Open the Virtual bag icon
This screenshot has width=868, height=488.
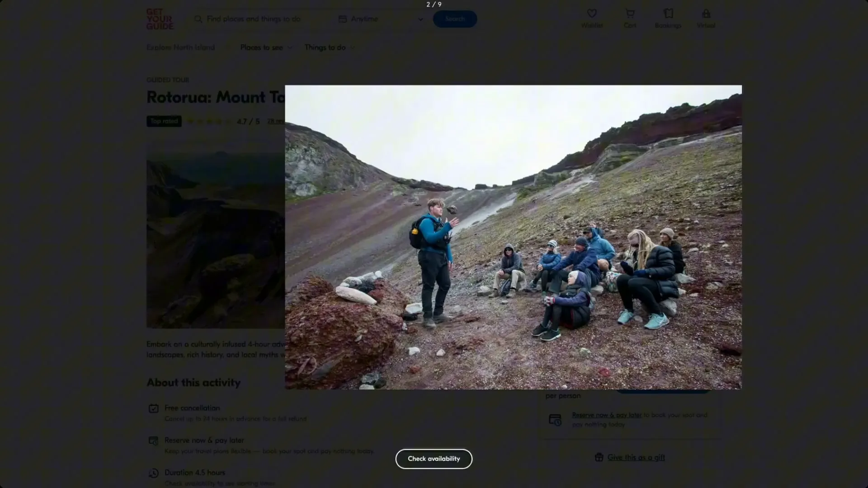tap(706, 14)
